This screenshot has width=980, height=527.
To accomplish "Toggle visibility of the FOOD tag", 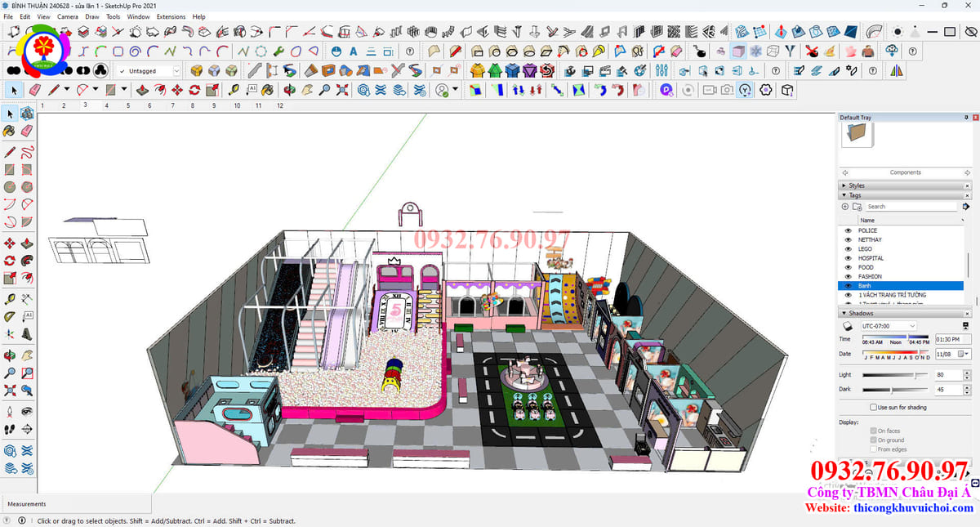I will (848, 267).
